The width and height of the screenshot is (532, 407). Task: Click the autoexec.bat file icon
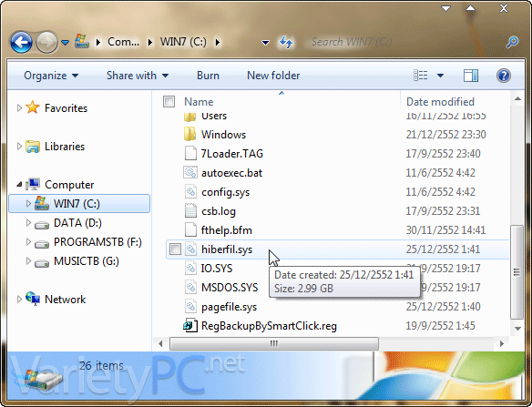190,173
